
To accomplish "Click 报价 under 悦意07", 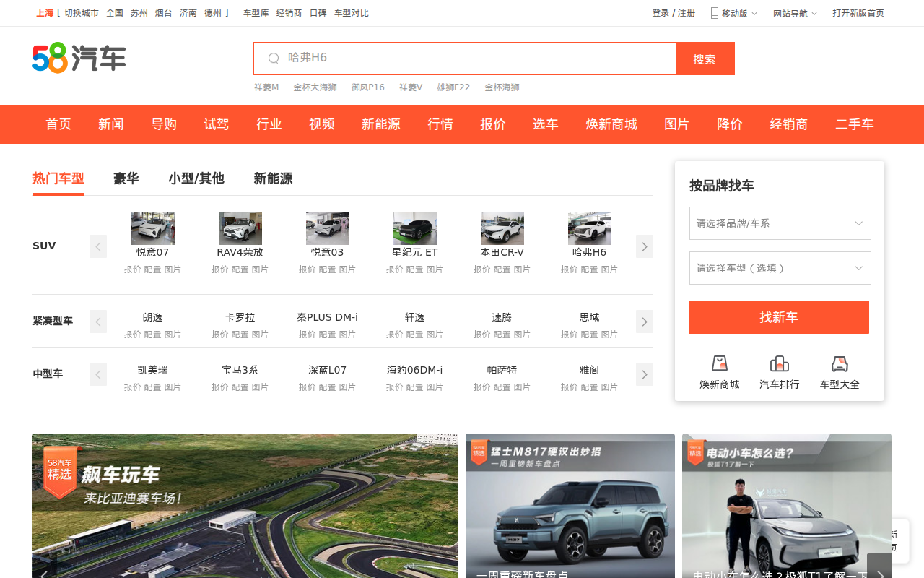I will tap(133, 269).
